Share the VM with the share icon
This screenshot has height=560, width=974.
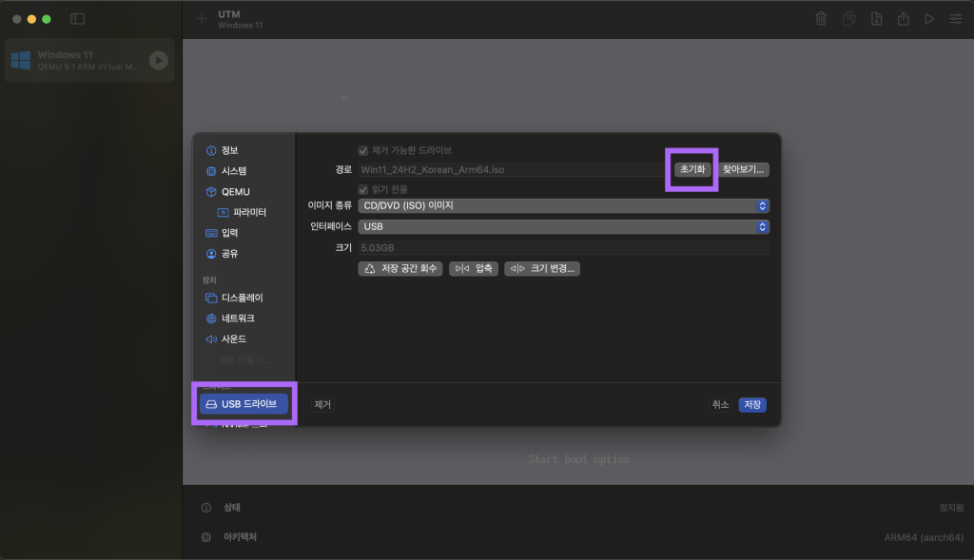(x=904, y=19)
